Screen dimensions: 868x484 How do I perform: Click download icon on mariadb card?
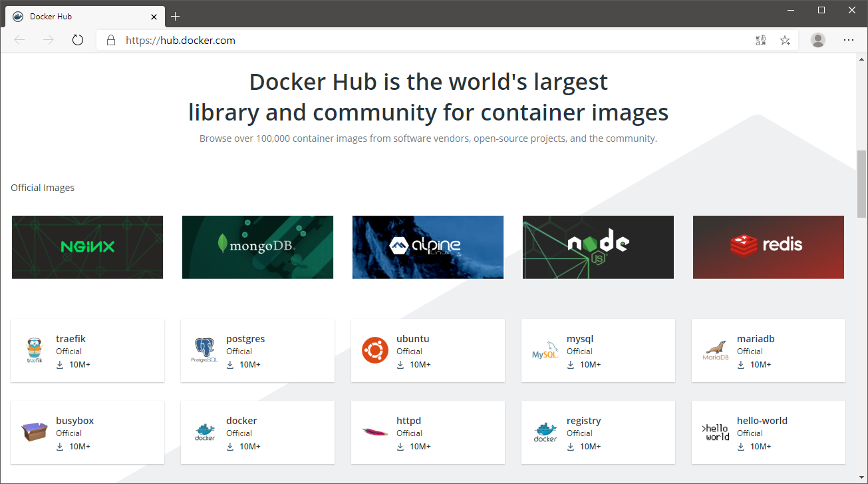pos(741,365)
